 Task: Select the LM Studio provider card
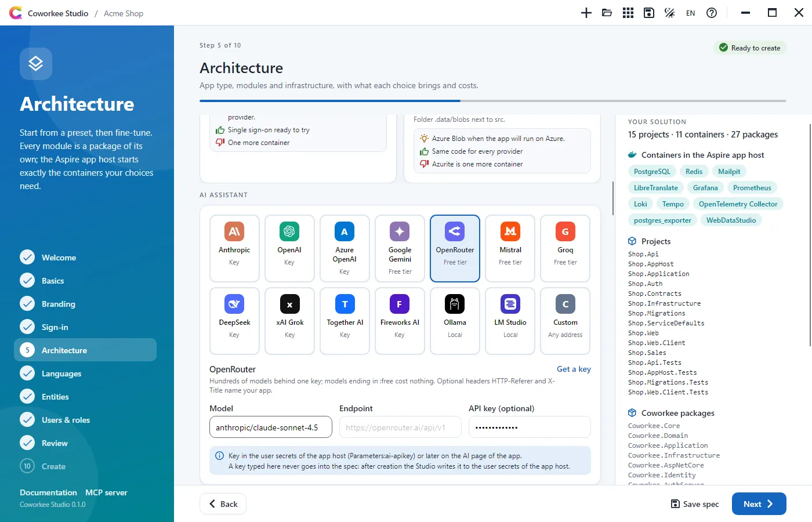click(x=510, y=321)
